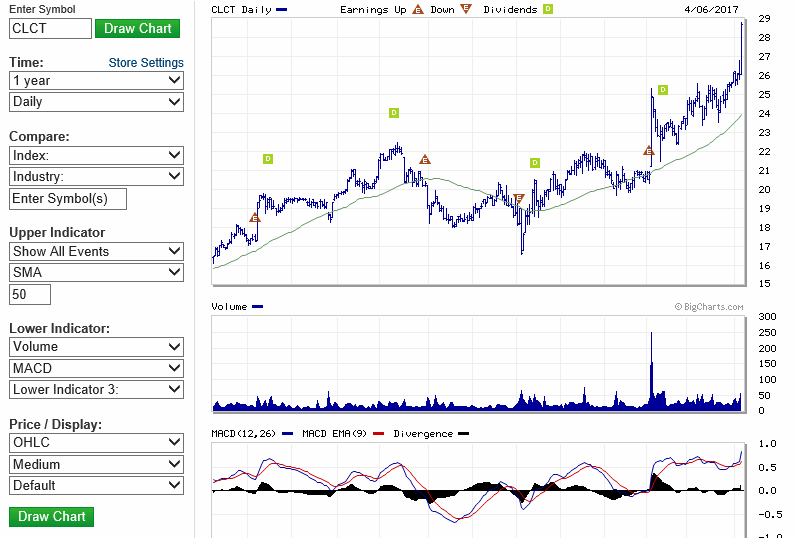The height and width of the screenshot is (538, 794).
Task: Click the Enter Symbol(s) compare field
Action: pyautogui.click(x=68, y=199)
